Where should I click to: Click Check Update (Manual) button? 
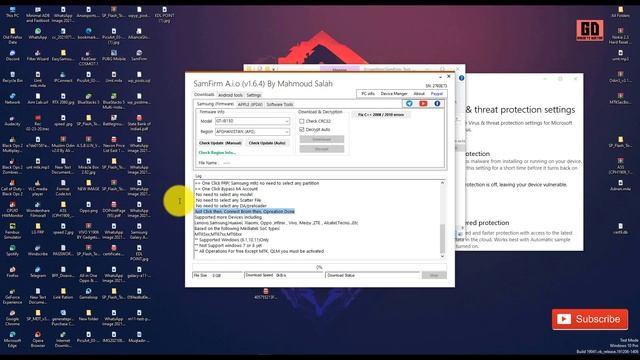point(220,143)
